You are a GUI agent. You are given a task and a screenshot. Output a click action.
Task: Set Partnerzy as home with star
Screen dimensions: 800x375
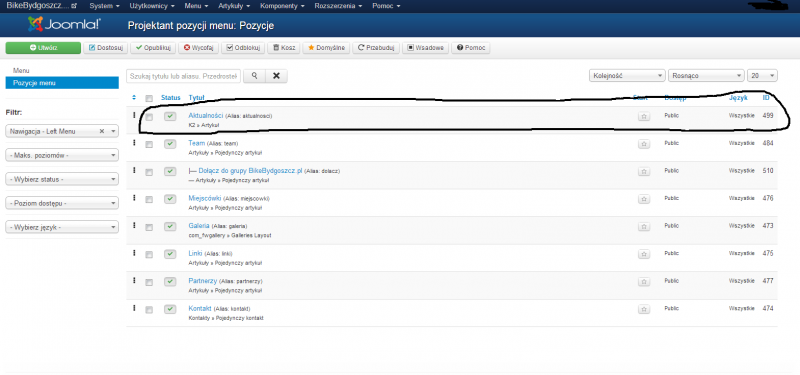point(644,282)
